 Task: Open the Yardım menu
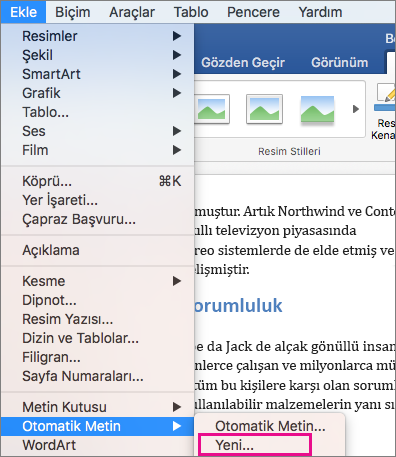(320, 12)
